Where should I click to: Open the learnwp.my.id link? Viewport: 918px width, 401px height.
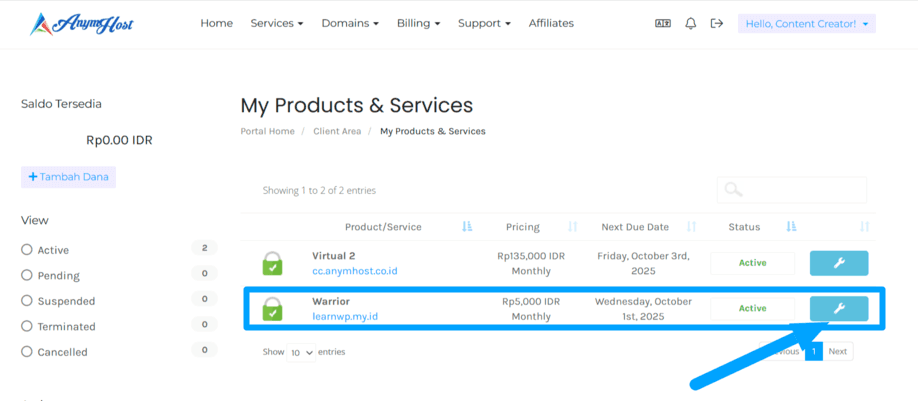(345, 317)
